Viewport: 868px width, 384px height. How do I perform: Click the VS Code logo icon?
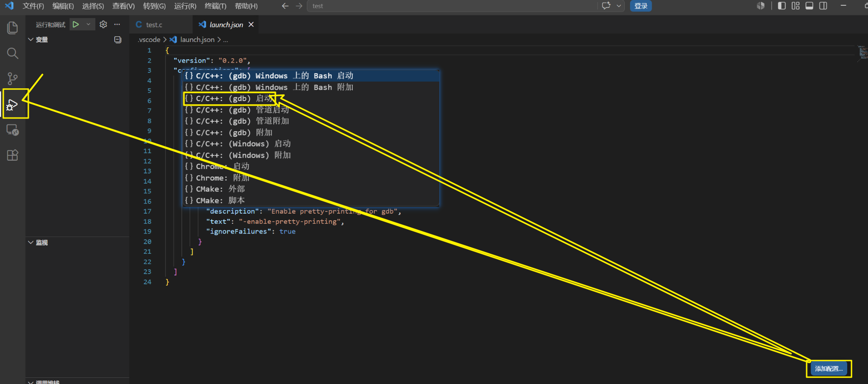point(9,6)
